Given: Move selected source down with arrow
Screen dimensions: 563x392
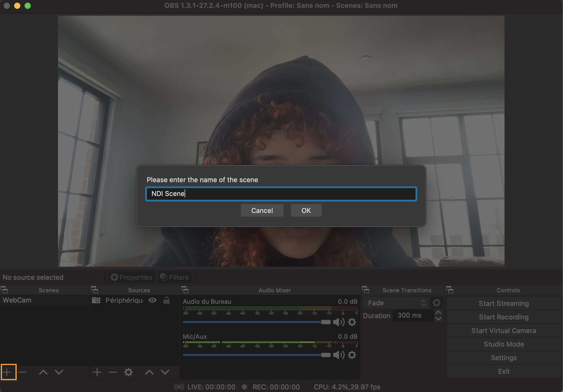Looking at the screenshot, I should (x=165, y=372).
